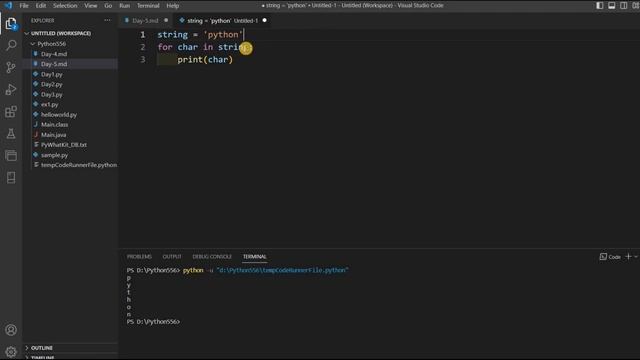The width and height of the screenshot is (640, 360).
Task: Open the Accounts menu icon
Action: [11, 330]
